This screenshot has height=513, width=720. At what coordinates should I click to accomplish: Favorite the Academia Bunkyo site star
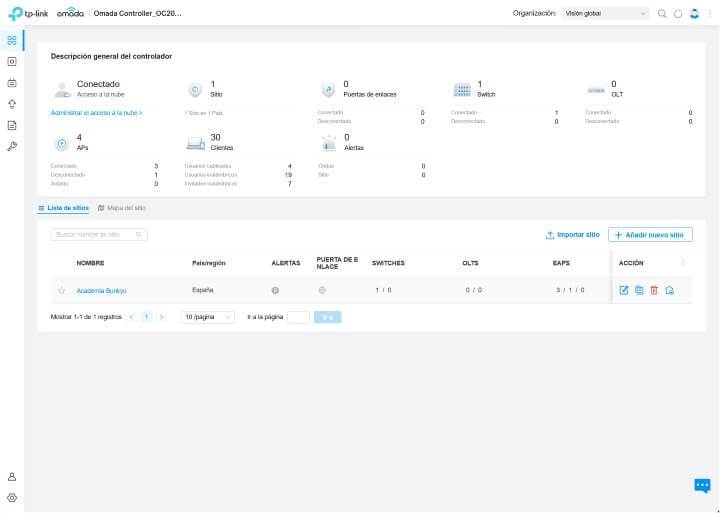point(62,290)
